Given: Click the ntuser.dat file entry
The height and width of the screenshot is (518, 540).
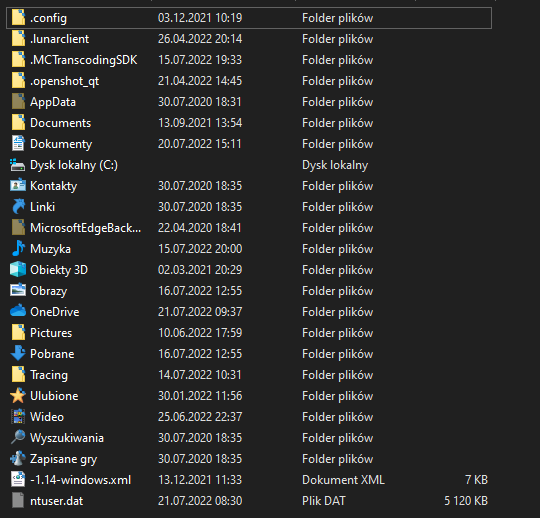Looking at the screenshot, I should point(249,501).
